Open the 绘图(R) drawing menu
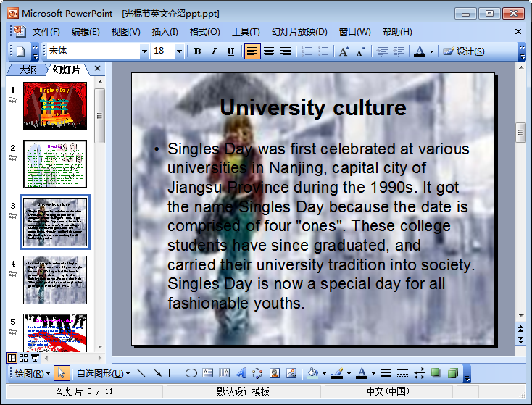 32,373
